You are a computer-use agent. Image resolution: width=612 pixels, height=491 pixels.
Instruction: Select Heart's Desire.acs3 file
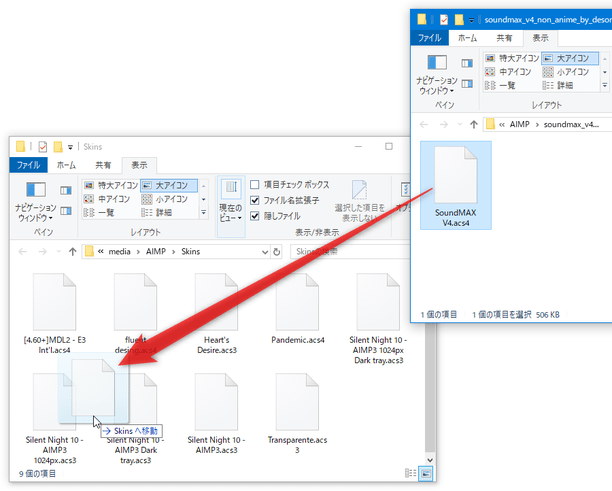pos(217,314)
